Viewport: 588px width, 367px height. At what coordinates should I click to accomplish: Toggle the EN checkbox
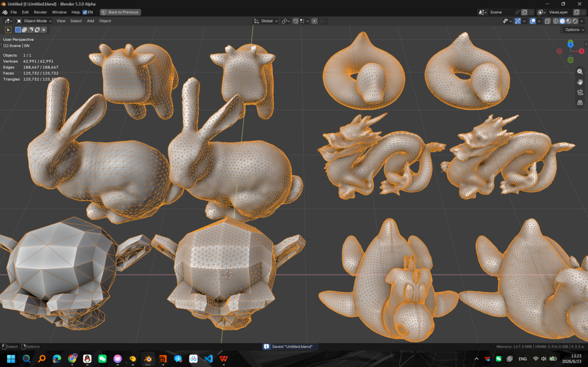85,12
